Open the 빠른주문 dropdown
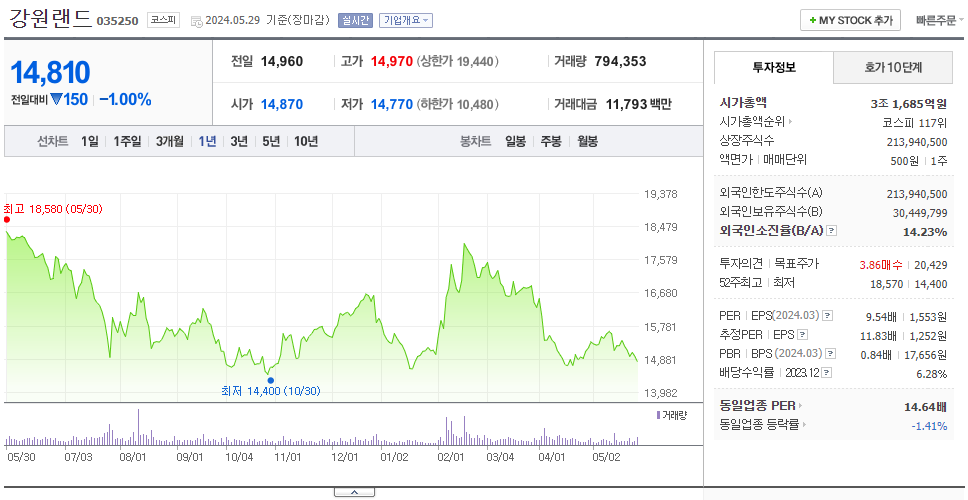Image resolution: width=968 pixels, height=500 pixels. pos(940,20)
